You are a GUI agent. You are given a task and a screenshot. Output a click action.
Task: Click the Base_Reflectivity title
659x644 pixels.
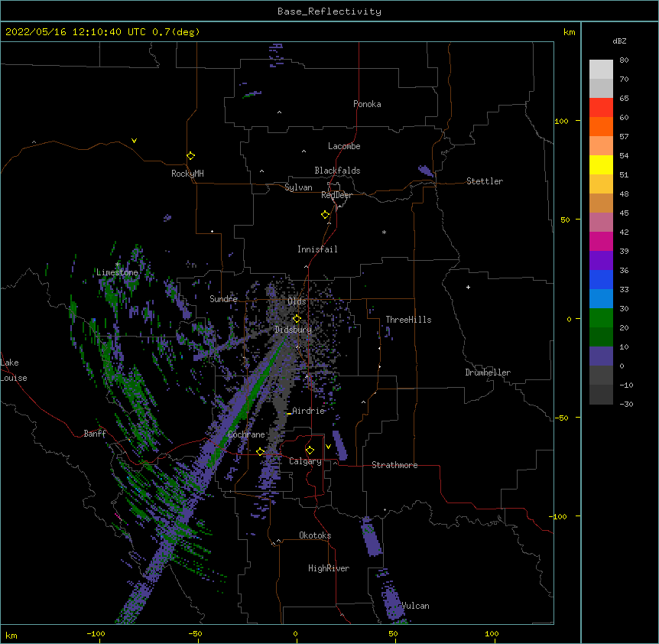coord(329,11)
